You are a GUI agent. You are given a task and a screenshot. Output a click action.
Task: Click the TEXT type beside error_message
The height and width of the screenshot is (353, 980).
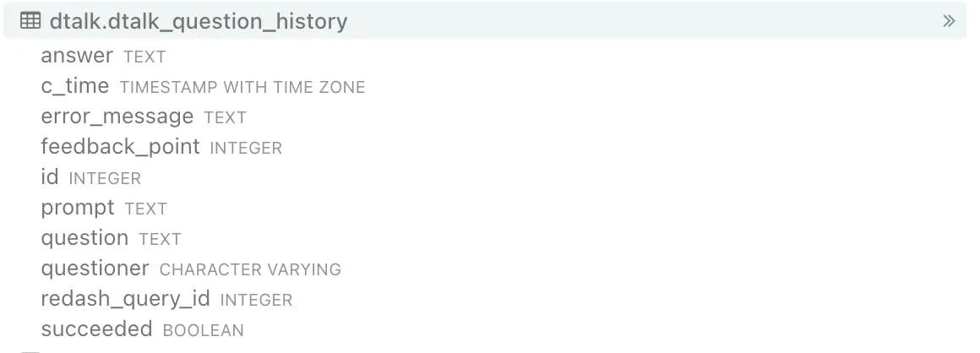coord(225,118)
